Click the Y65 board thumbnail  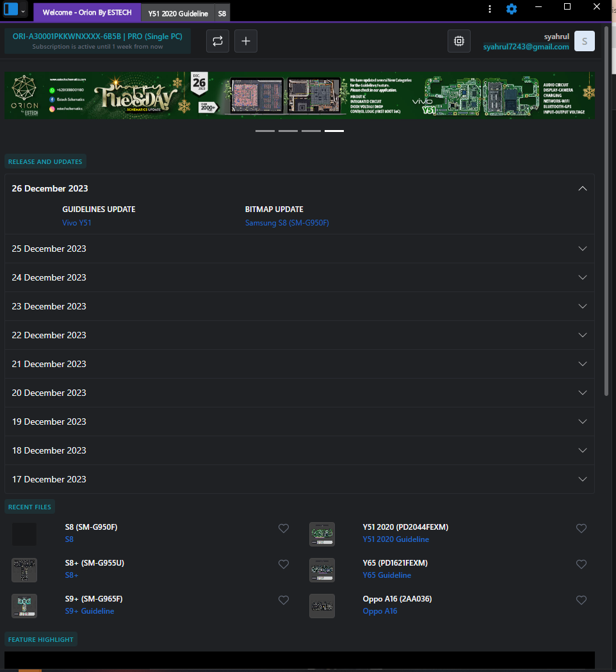[x=322, y=570]
